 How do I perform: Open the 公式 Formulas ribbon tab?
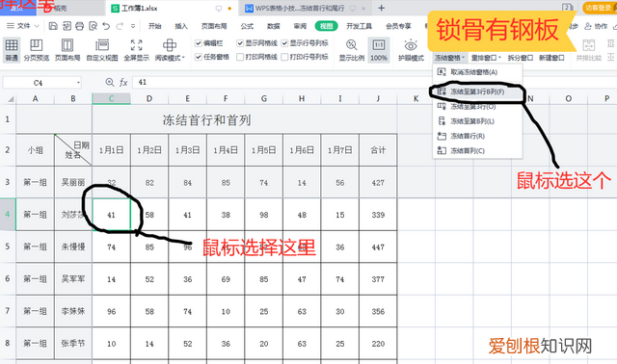pyautogui.click(x=247, y=26)
